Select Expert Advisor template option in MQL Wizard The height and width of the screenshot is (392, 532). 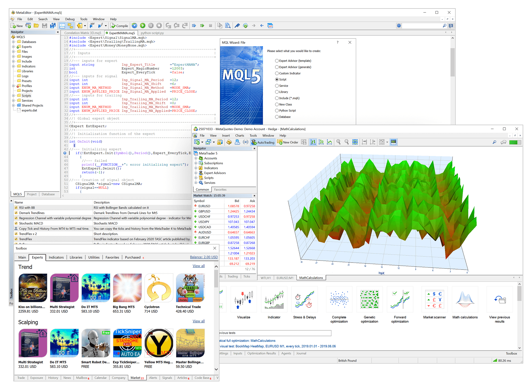point(277,61)
